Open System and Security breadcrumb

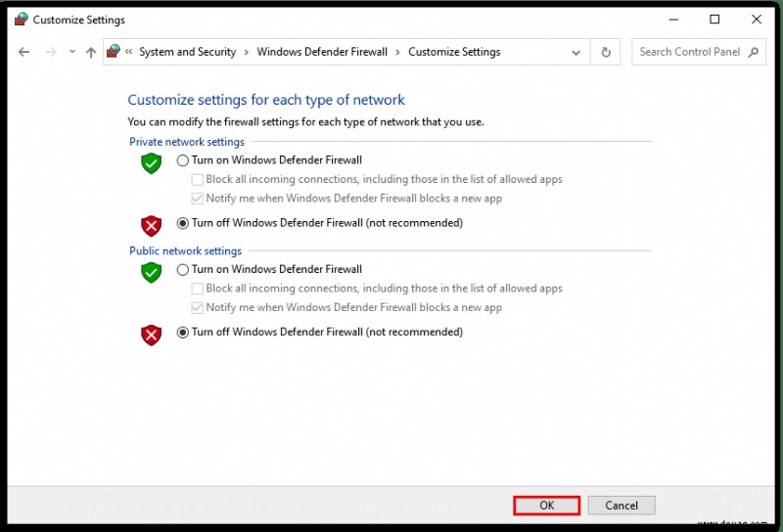(187, 52)
